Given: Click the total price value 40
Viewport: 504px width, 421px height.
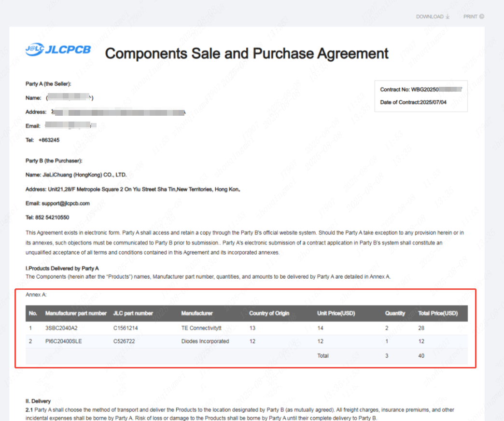Looking at the screenshot, I should coord(421,356).
